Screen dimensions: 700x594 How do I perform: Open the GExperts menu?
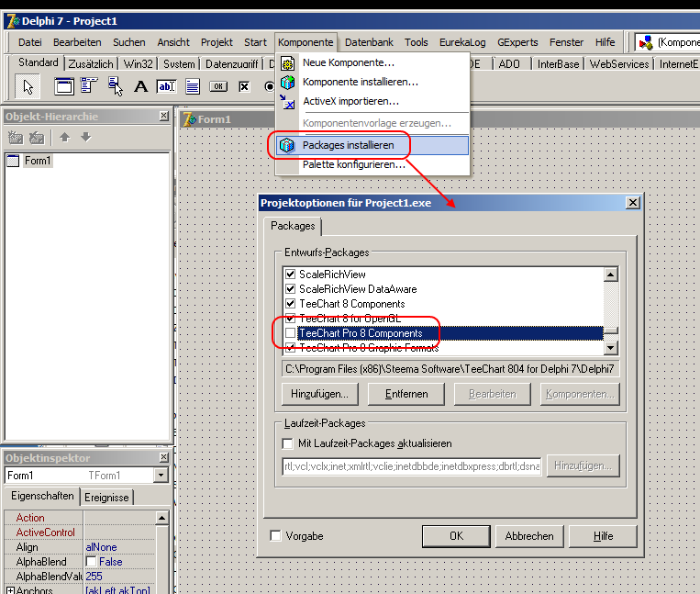[517, 42]
